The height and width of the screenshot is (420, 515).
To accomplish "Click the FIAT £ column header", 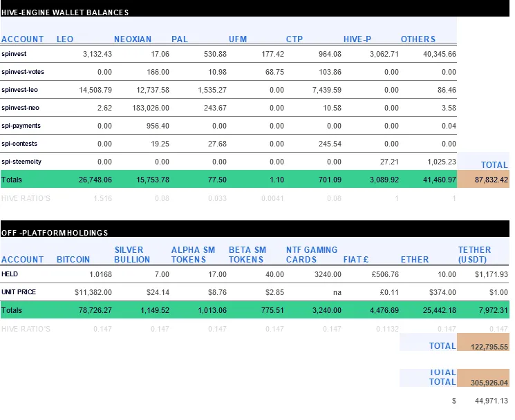I will pyautogui.click(x=356, y=260).
